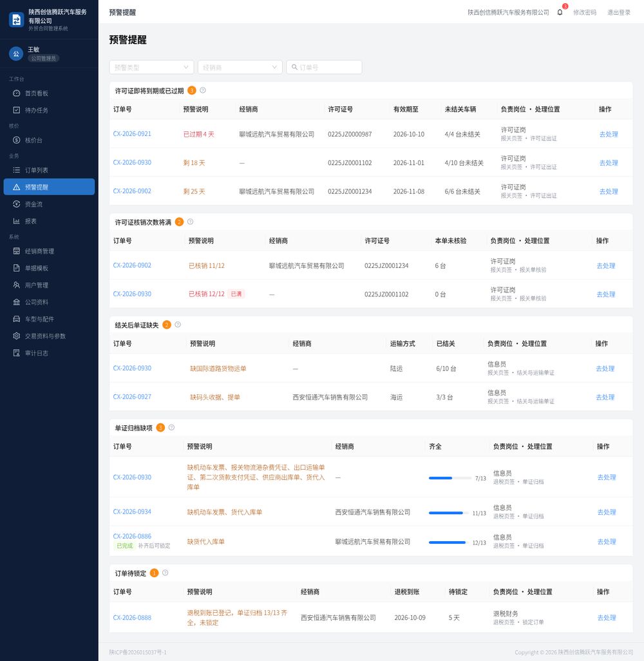Image resolution: width=644 pixels, height=661 pixels.
Task: Open the 预警类型 dropdown filter
Action: [151, 67]
